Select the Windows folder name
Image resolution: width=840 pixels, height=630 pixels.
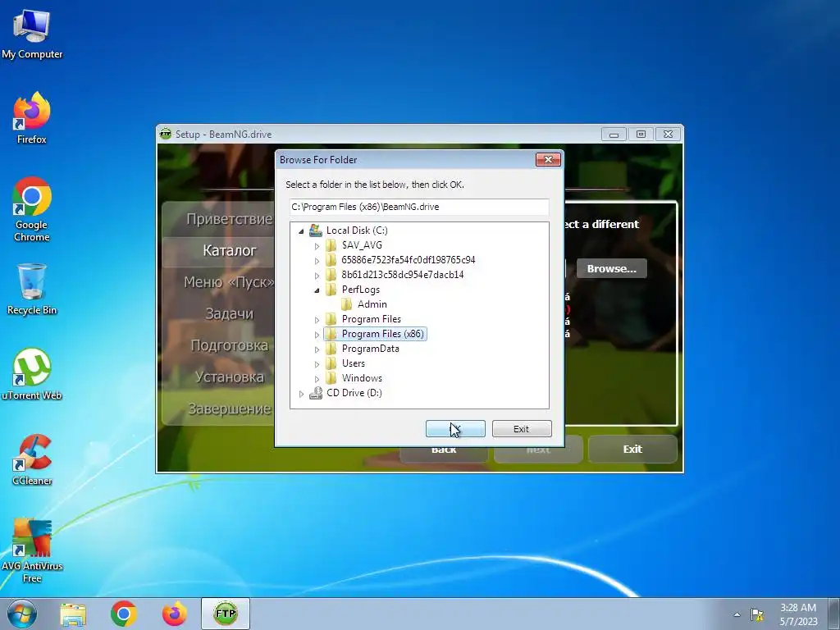pos(362,378)
